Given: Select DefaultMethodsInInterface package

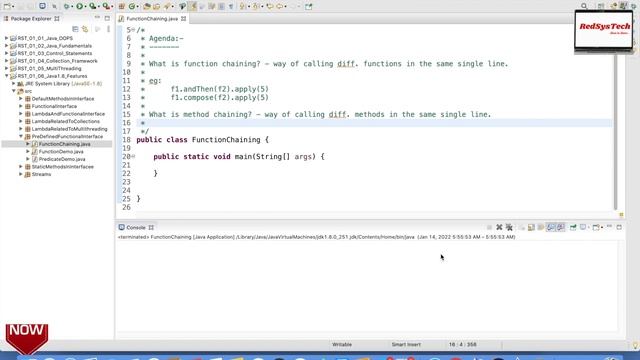Looking at the screenshot, I should point(63,99).
